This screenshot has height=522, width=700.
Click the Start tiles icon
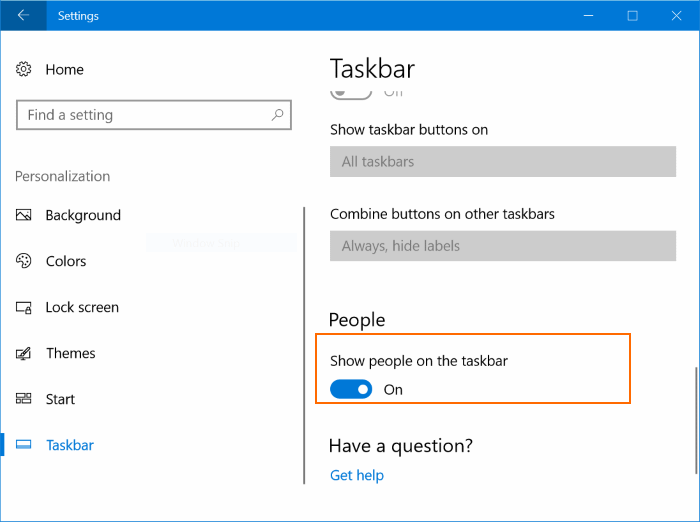coord(24,399)
